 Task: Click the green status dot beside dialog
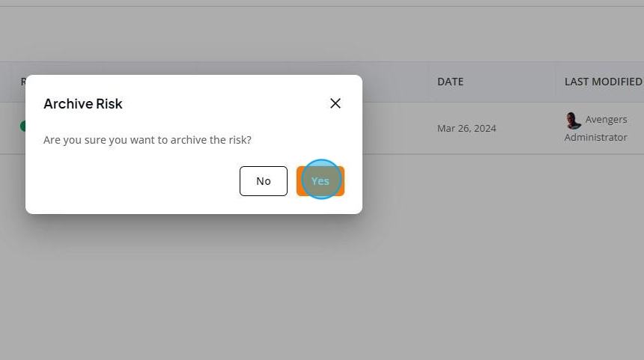(22, 126)
